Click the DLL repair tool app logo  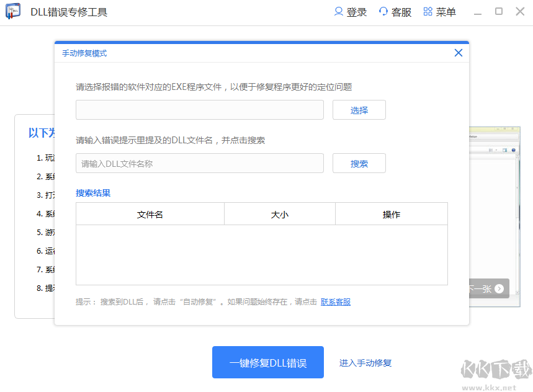[x=13, y=12]
